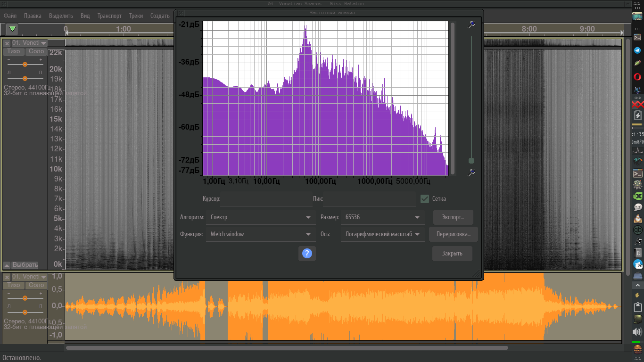Open the Правка menu
The height and width of the screenshot is (362, 644).
coord(33,16)
